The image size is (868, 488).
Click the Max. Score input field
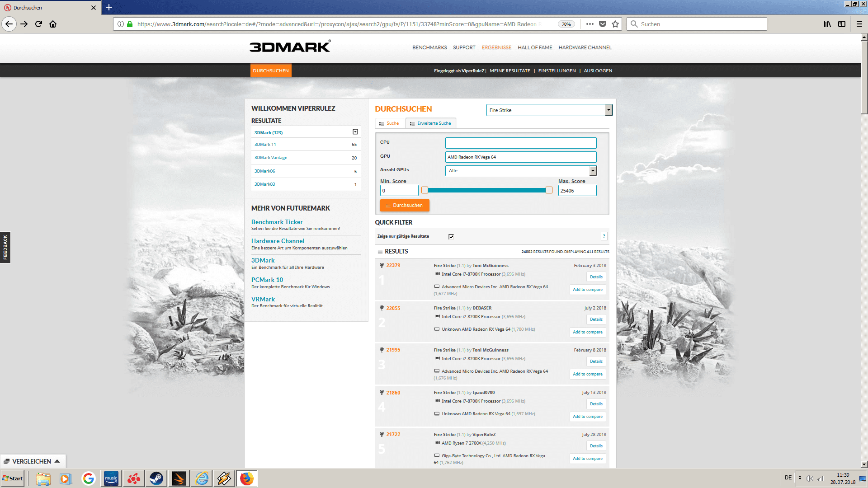click(x=577, y=191)
